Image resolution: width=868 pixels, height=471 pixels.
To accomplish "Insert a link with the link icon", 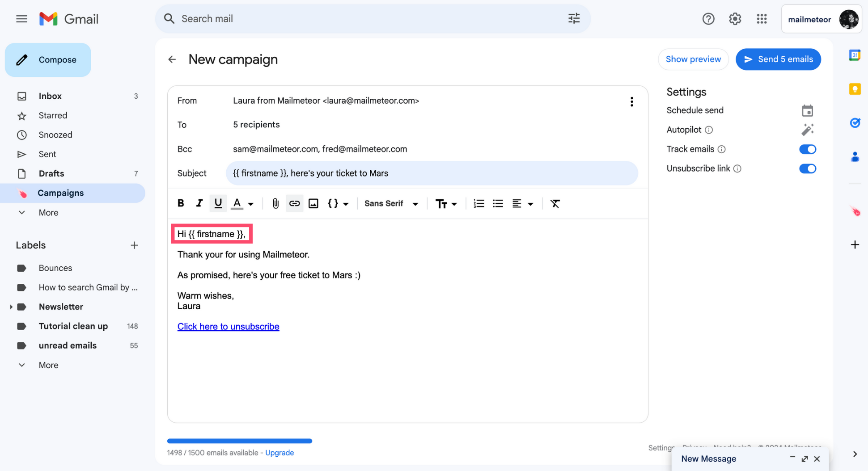I will tap(294, 203).
